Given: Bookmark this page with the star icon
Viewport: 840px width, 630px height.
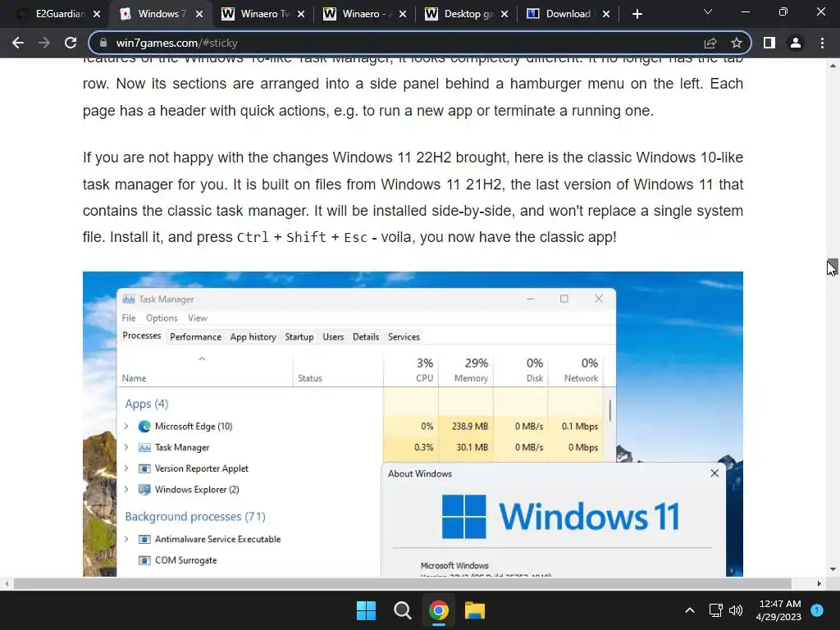Looking at the screenshot, I should (737, 43).
